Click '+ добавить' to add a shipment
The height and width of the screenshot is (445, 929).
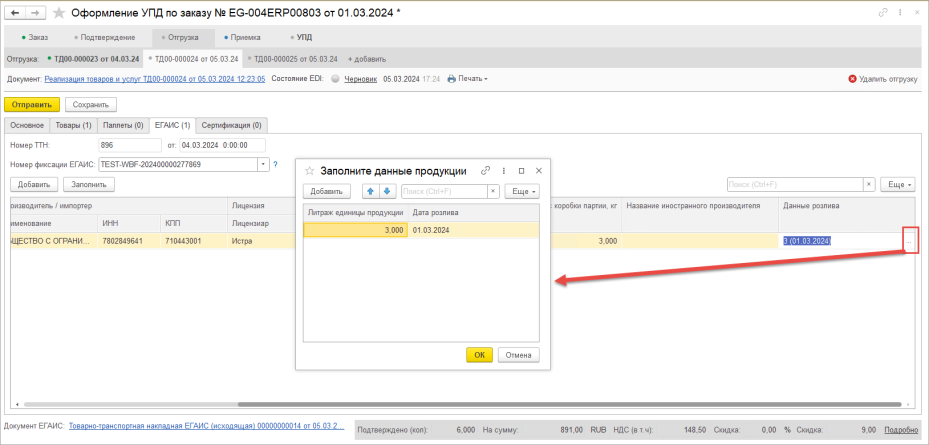tap(367, 59)
